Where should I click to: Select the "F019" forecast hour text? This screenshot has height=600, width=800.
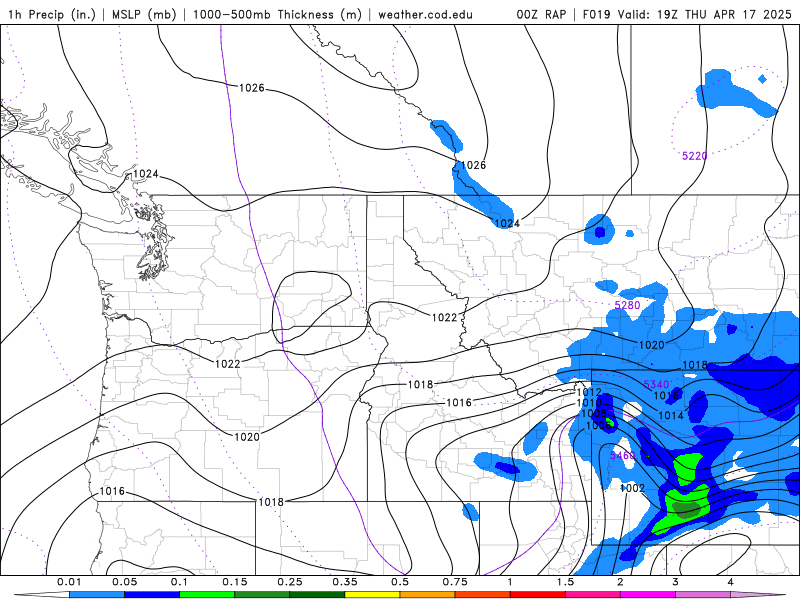pos(596,14)
